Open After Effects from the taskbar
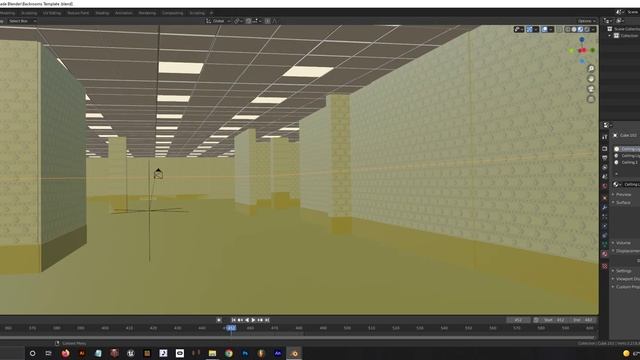This screenshot has height=360, width=640. pos(278,353)
